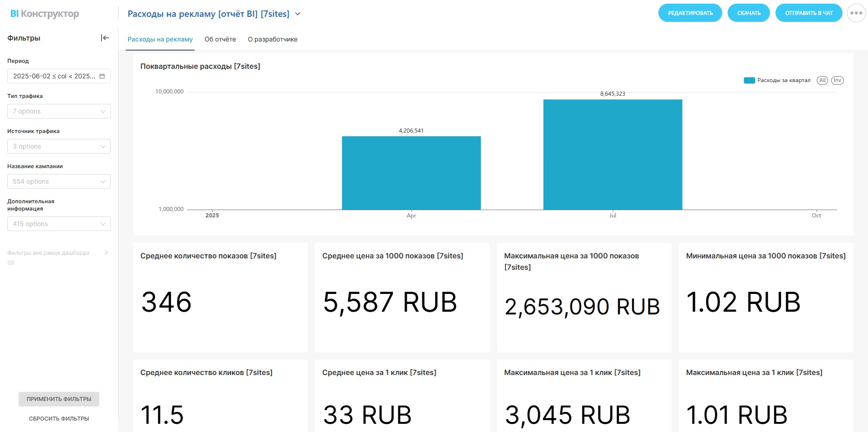Screen dimensions: 868x432
Task: Click the СБРОСИТЬ ФИЛЬТРЫ button
Action: pyautogui.click(x=59, y=419)
